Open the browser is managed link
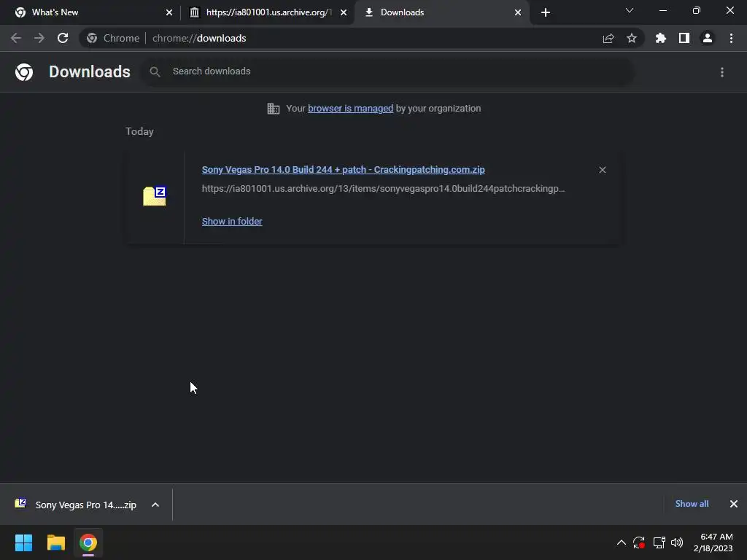 (351, 109)
